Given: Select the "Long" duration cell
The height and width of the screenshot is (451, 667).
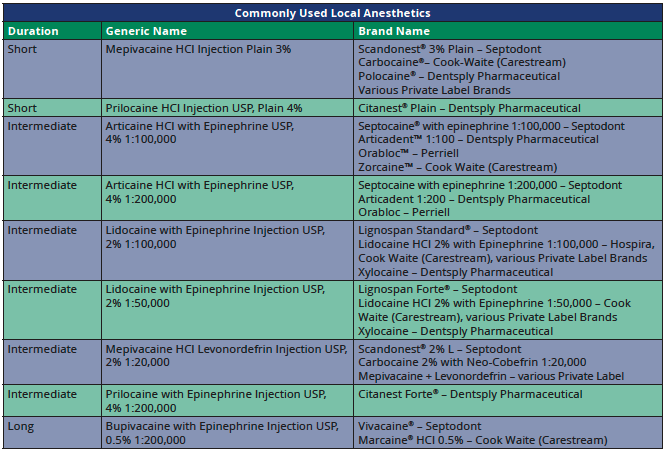Looking at the screenshot, I should pos(21,426).
